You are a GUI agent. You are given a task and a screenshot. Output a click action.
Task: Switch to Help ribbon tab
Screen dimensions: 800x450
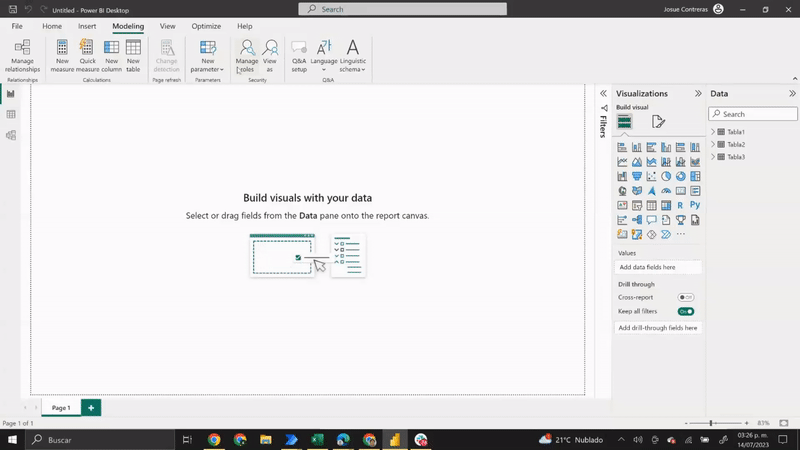pos(244,26)
